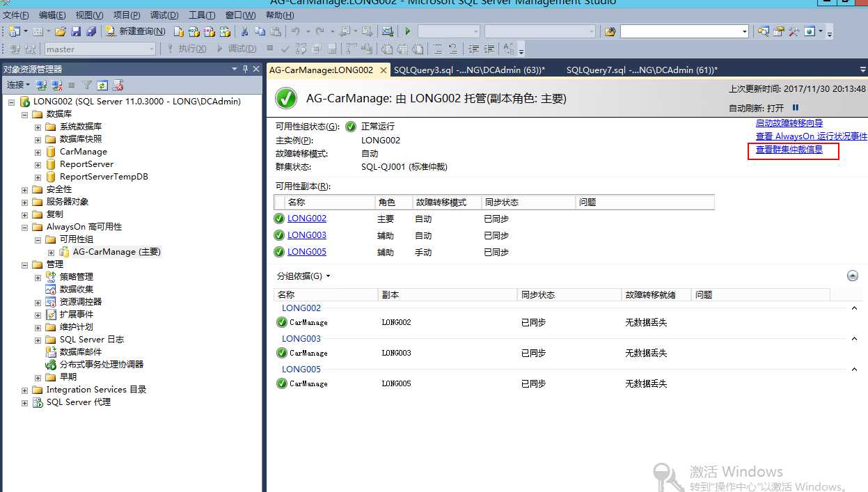The image size is (868, 492).
Task: Click the Refresh icon in Object Explorer
Action: (102, 85)
